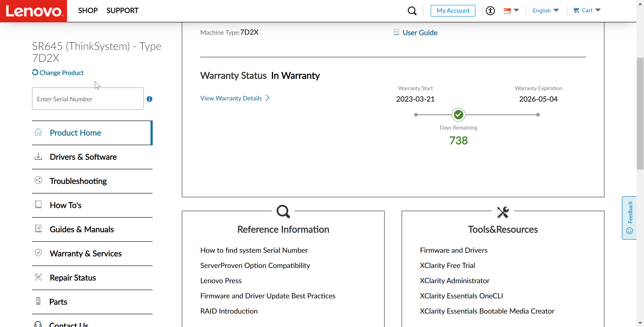The height and width of the screenshot is (327, 644).
Task: Click the Repair Status tools icon
Action: 38,277
